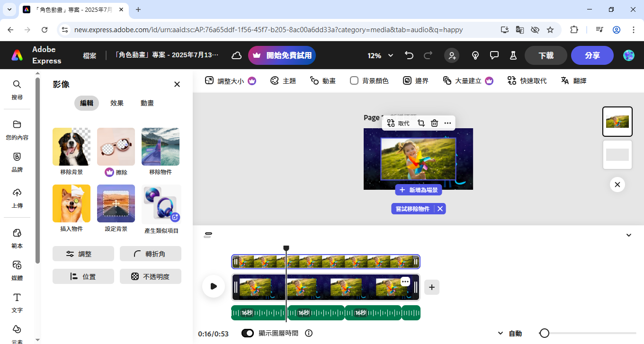The image size is (644, 344).
Task: Click the undo arrow icon
Action: (409, 55)
